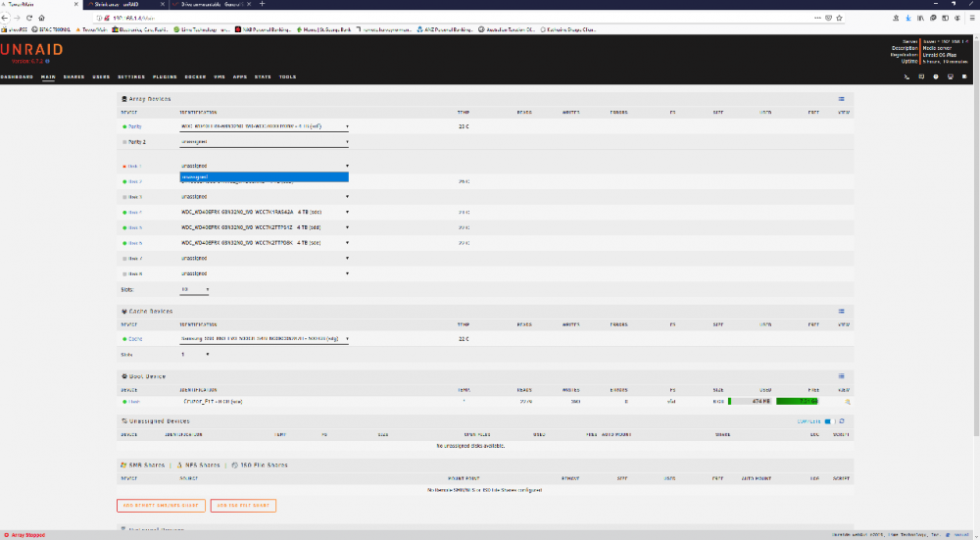Click the version info icon under UNRAID logo
This screenshot has height=540, width=980.
coord(47,61)
